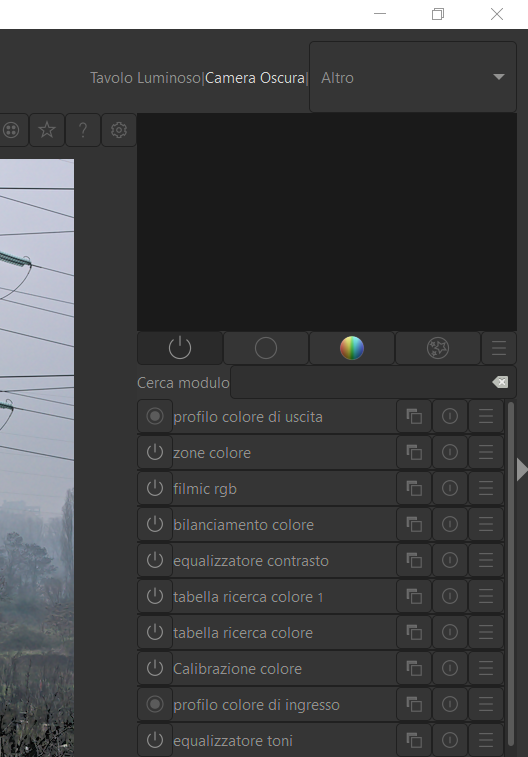Click the foggy power line photo preview
Viewport: 528px width, 757px height.
click(37, 458)
